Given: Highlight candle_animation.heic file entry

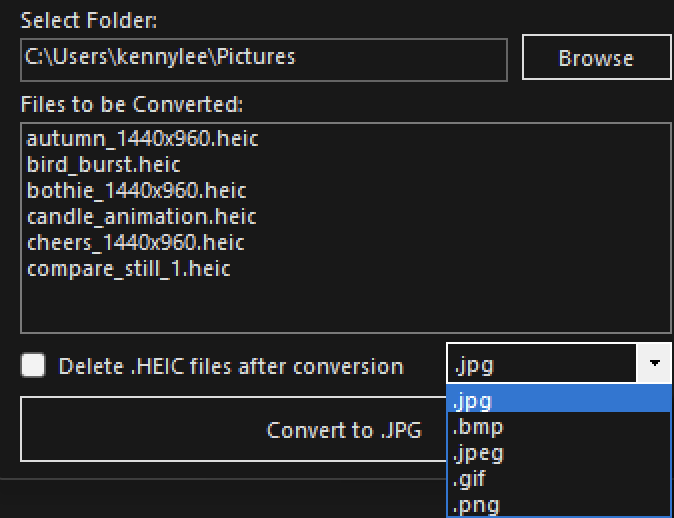Looking at the screenshot, I should 142,216.
